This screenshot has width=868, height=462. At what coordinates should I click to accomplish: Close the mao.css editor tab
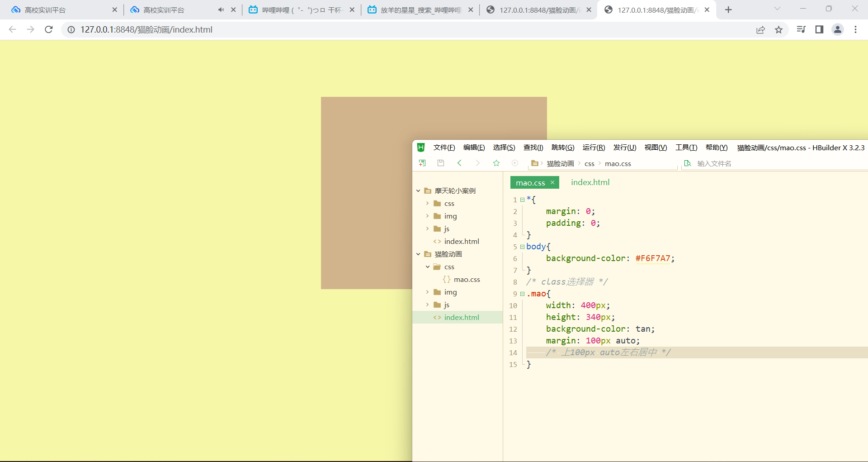click(x=552, y=182)
